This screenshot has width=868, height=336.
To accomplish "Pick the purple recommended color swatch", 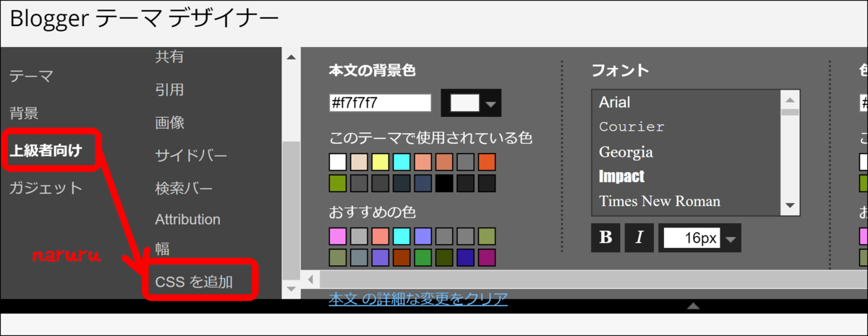I will (x=380, y=257).
